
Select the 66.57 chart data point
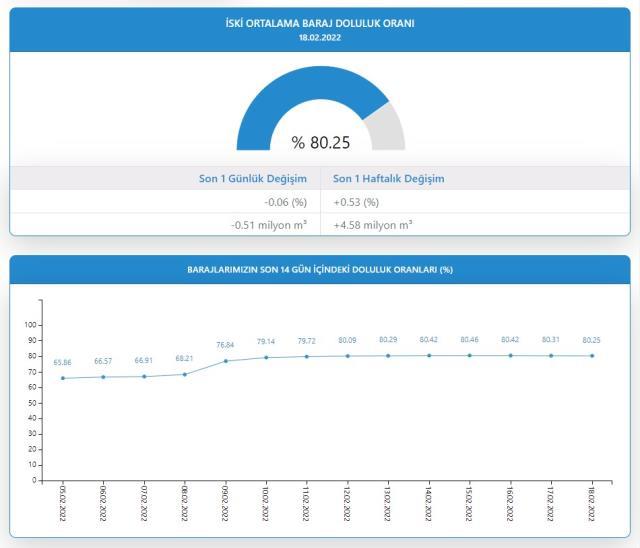(103, 377)
